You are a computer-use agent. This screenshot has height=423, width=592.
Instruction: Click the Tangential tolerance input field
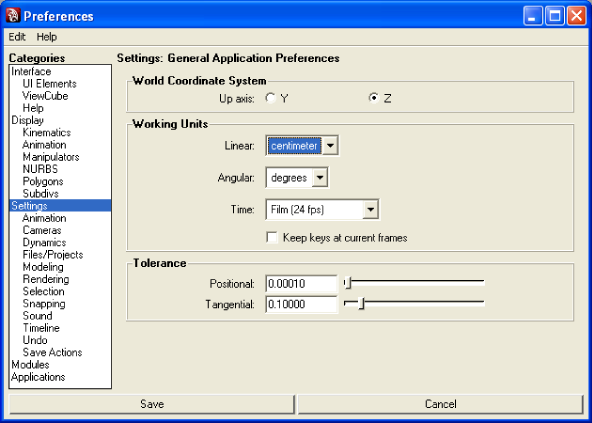(301, 304)
